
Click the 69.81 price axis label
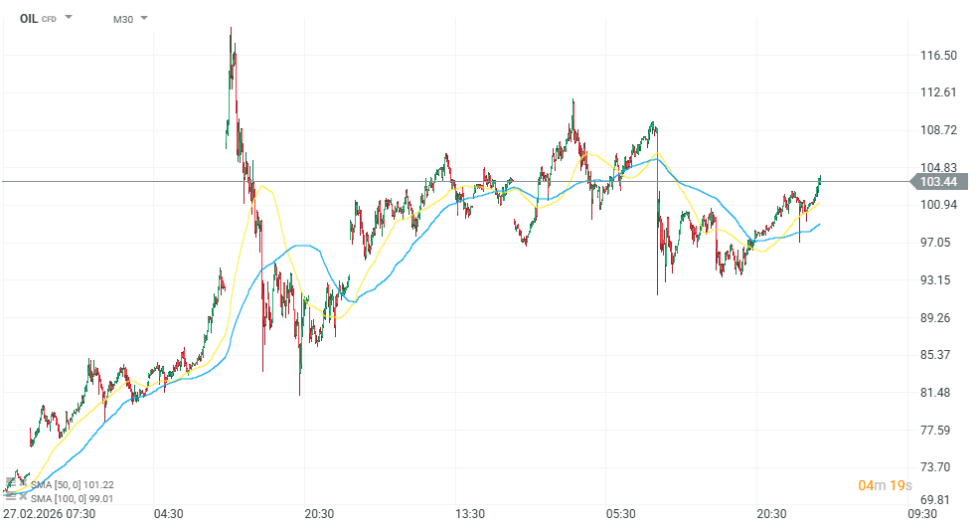click(x=938, y=500)
